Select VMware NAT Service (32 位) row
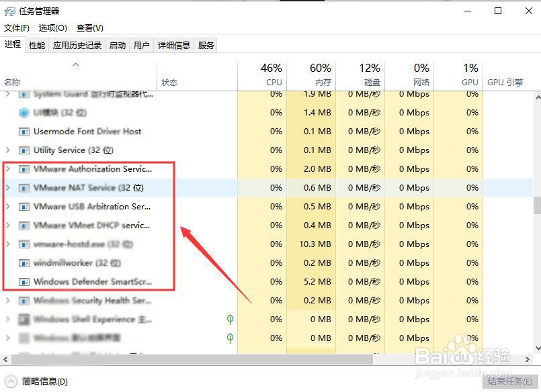This screenshot has width=541, height=392. 267,188
